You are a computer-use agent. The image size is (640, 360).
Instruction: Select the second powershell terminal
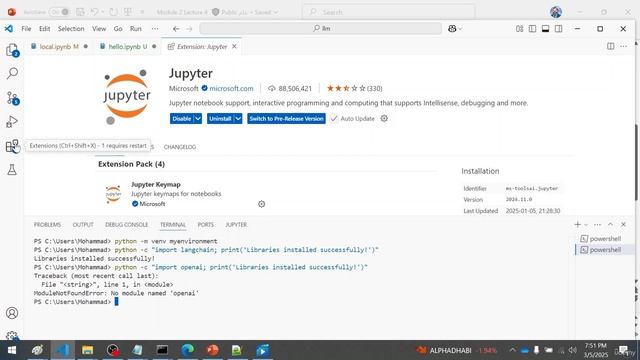(x=605, y=249)
